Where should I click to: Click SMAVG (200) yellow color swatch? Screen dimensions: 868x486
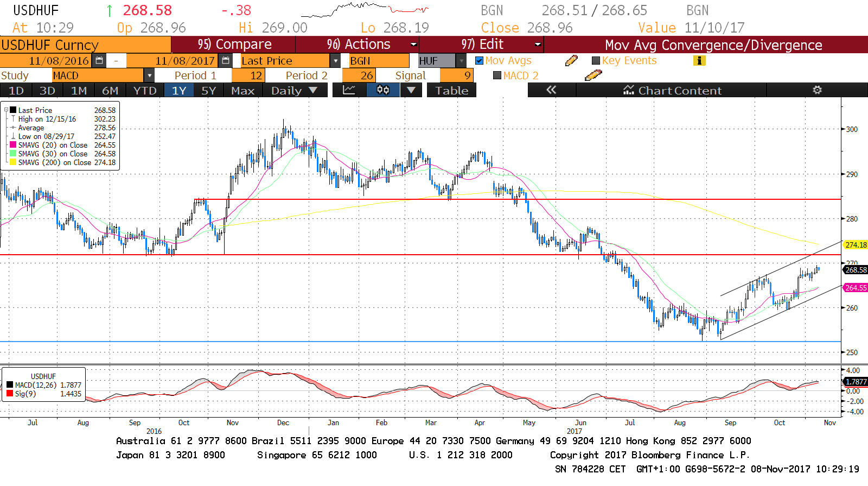pos(13,162)
